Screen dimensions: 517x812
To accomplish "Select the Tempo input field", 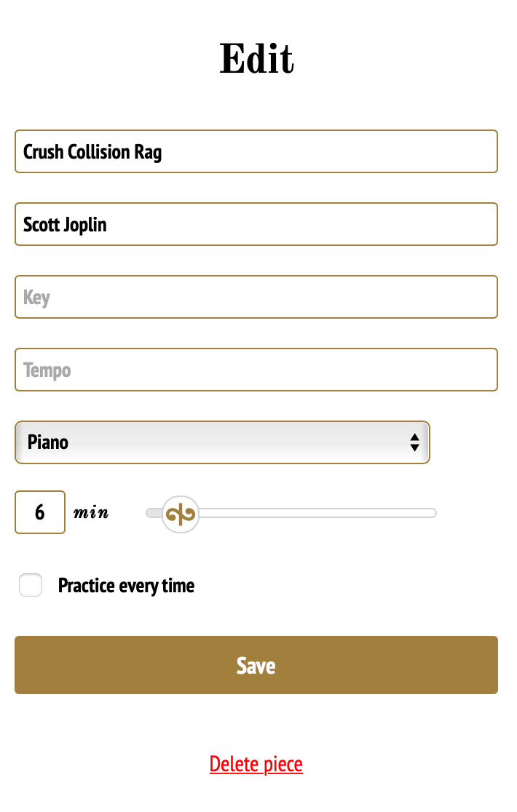I will click(256, 370).
